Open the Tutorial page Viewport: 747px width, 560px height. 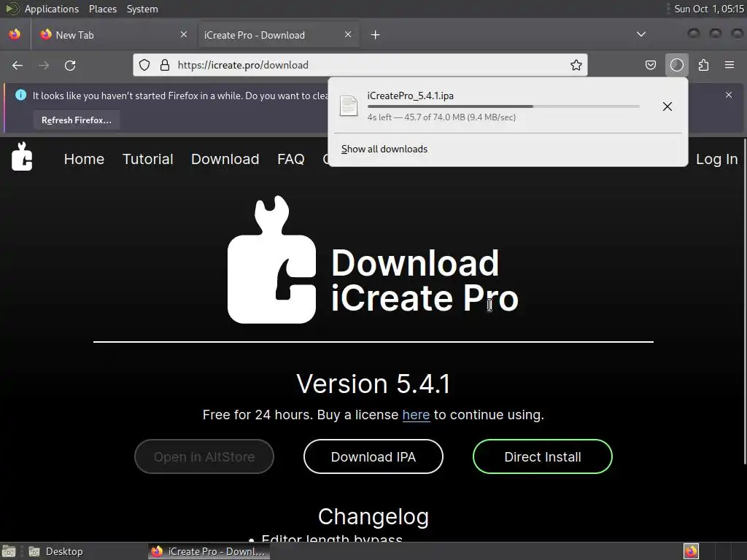(147, 159)
